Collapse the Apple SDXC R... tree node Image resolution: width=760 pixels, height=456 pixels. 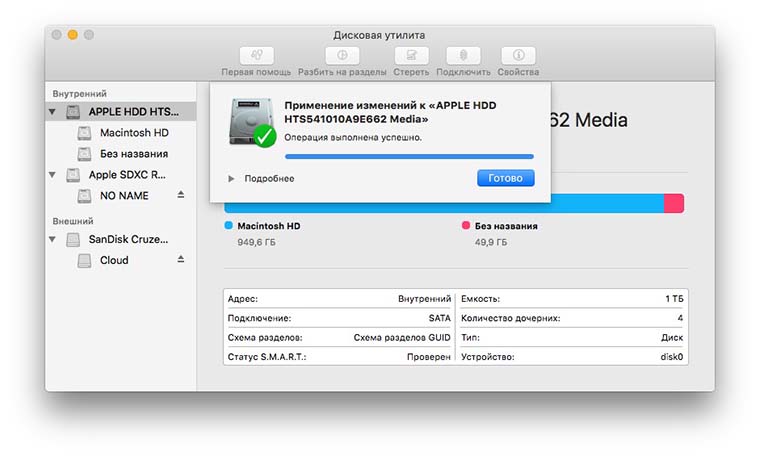(x=52, y=175)
